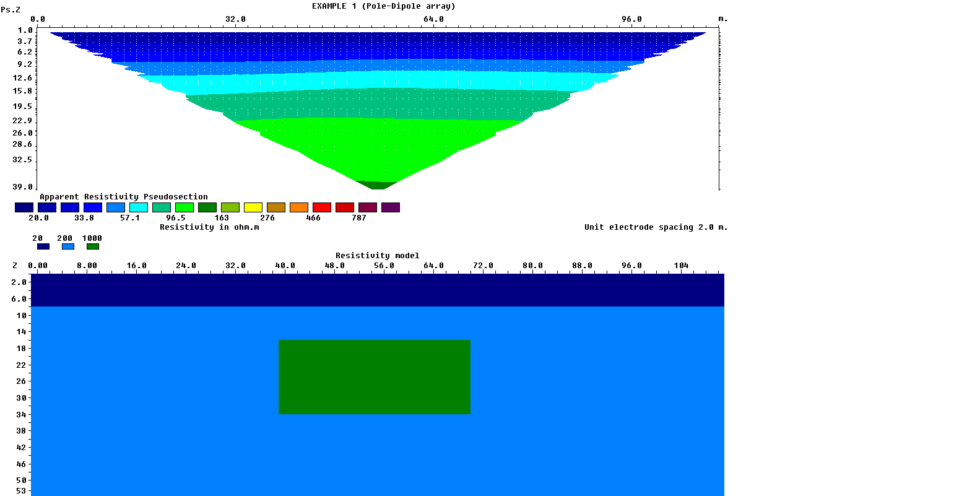Image resolution: width=980 pixels, height=496 pixels.
Task: Click the navy swatch under model value 20
Action: click(x=43, y=246)
